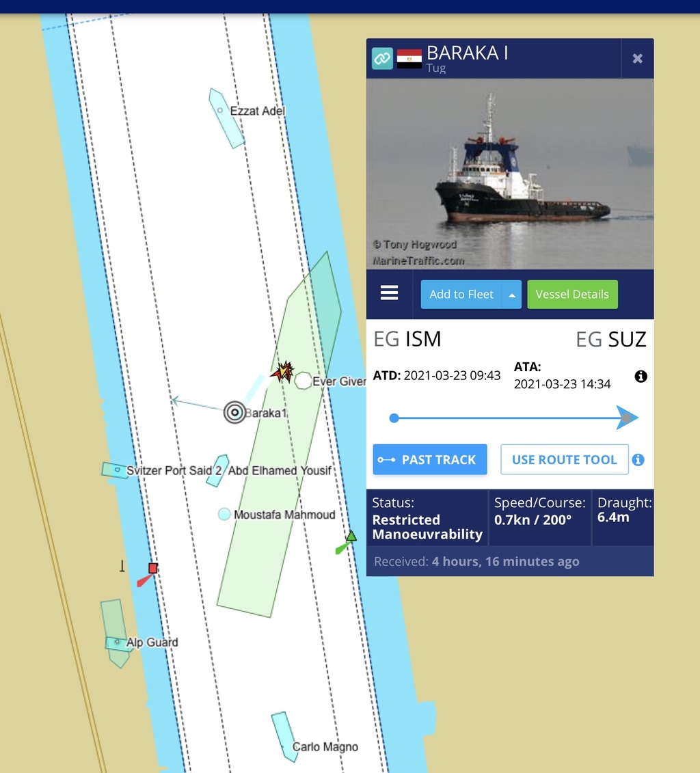Select the Ezzat Adel vessel icon

coord(226,118)
